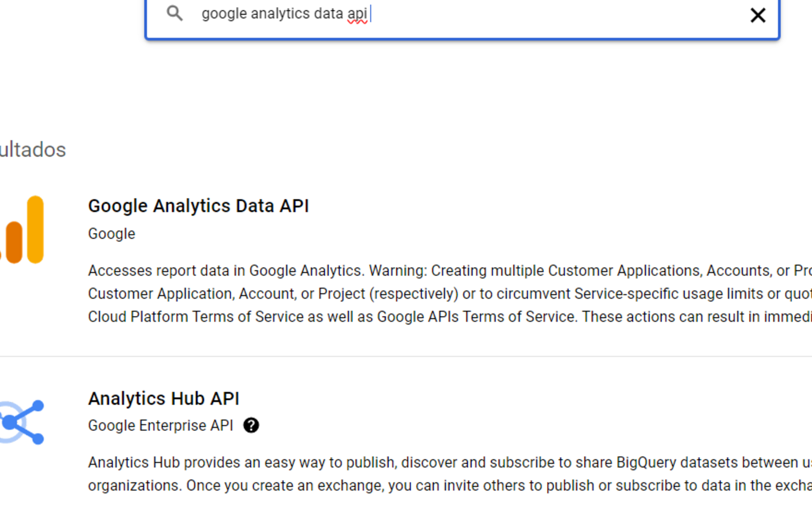Click the 'Google Enterprise API' label
The height and width of the screenshot is (509, 812).
click(160, 425)
